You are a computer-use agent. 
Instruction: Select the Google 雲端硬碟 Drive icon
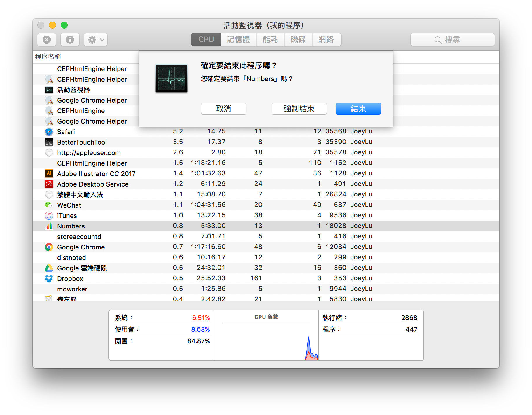tap(49, 268)
